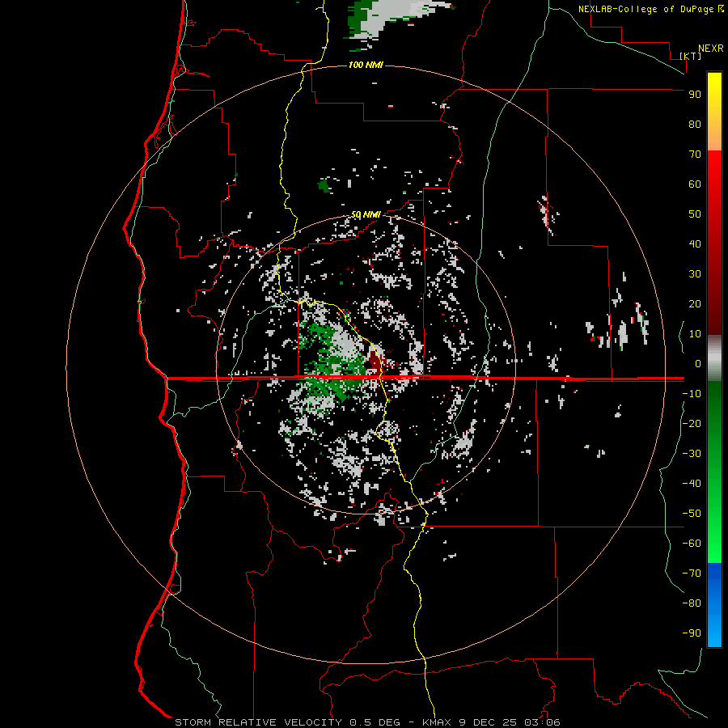This screenshot has width=728, height=728.
Task: Select the 60 value on velocity scale
Action: click(x=695, y=184)
